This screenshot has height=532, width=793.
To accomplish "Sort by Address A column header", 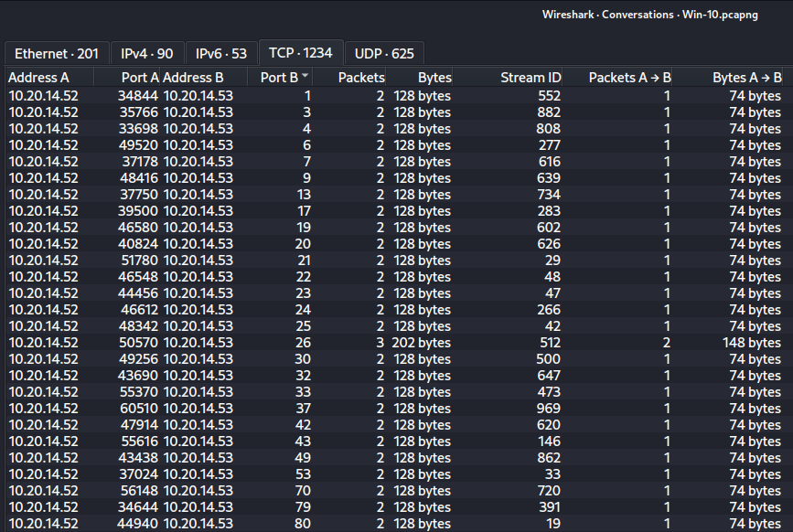I will 49,78.
